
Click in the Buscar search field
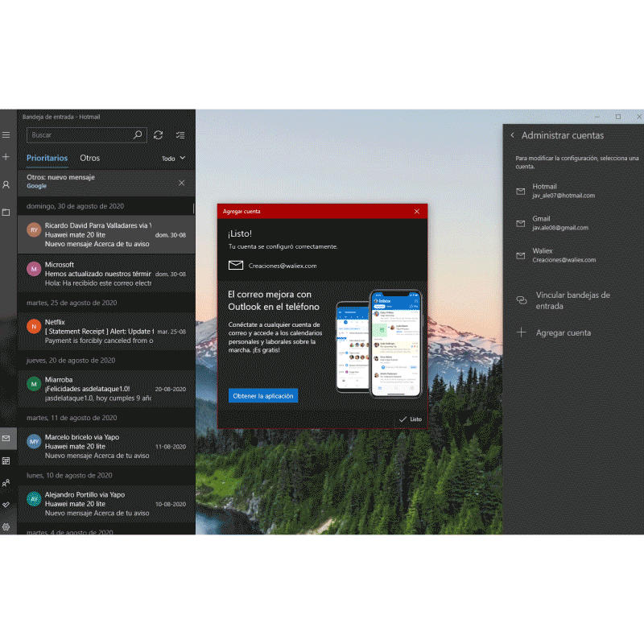79,135
